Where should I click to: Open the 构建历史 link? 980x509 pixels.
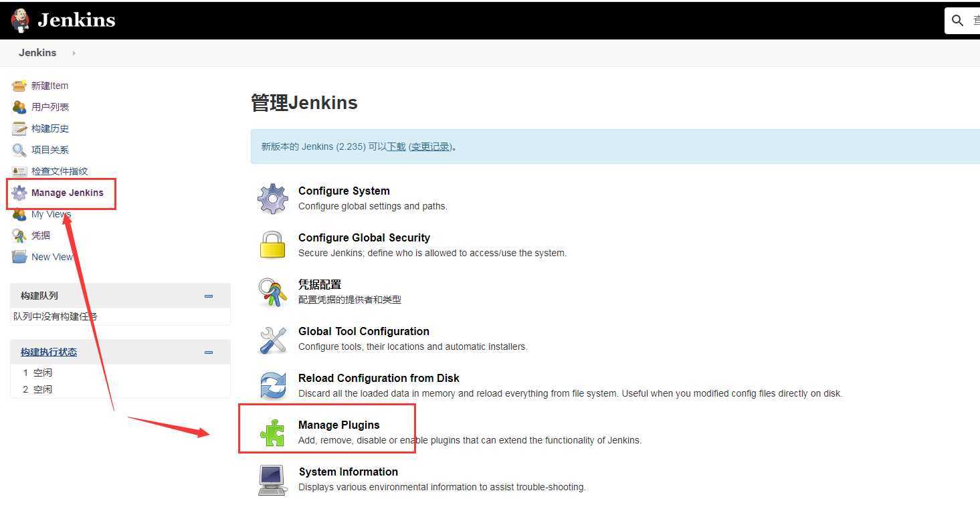click(x=50, y=128)
